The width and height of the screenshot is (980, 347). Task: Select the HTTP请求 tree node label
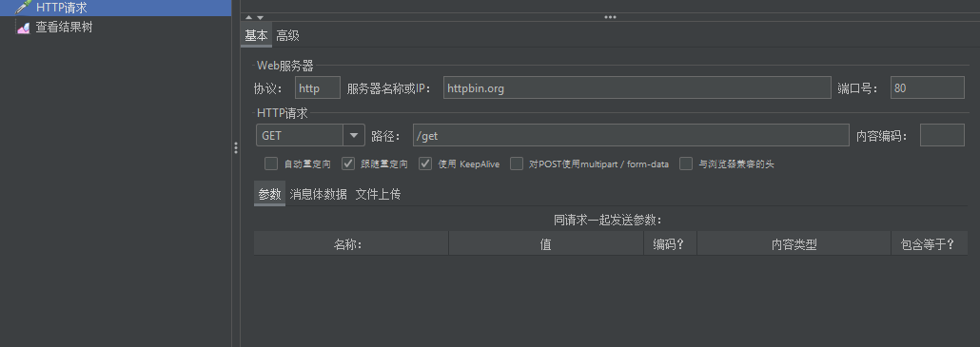(x=61, y=8)
